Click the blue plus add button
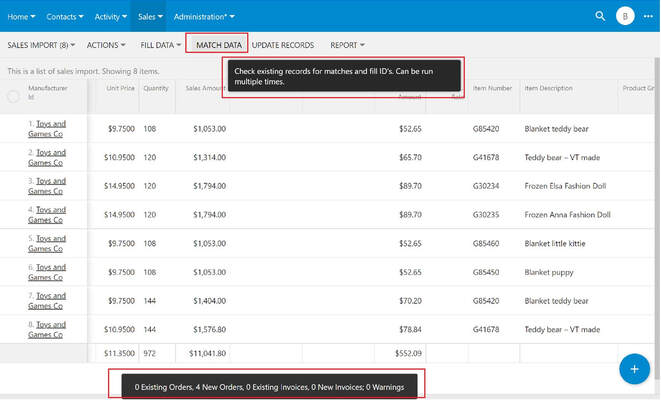Screen dimensions: 661x400 click(634, 369)
